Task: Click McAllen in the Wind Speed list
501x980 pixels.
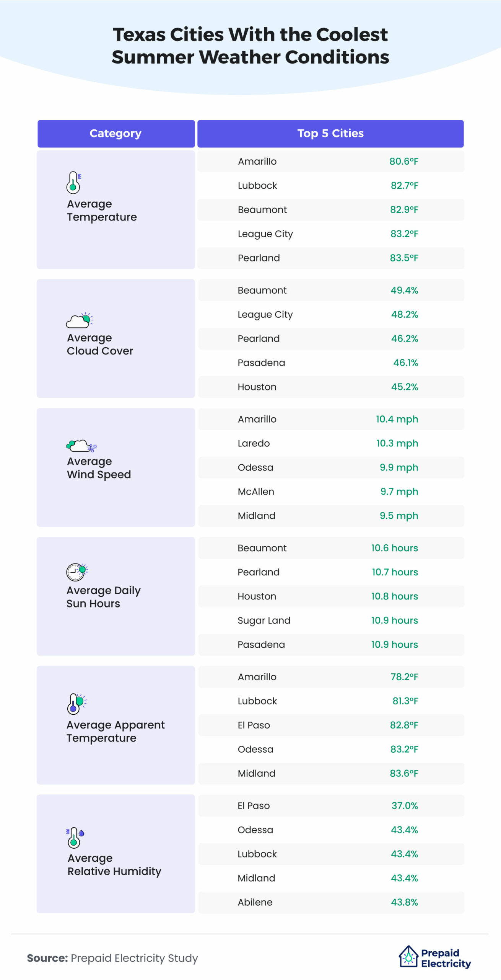Action: click(256, 491)
